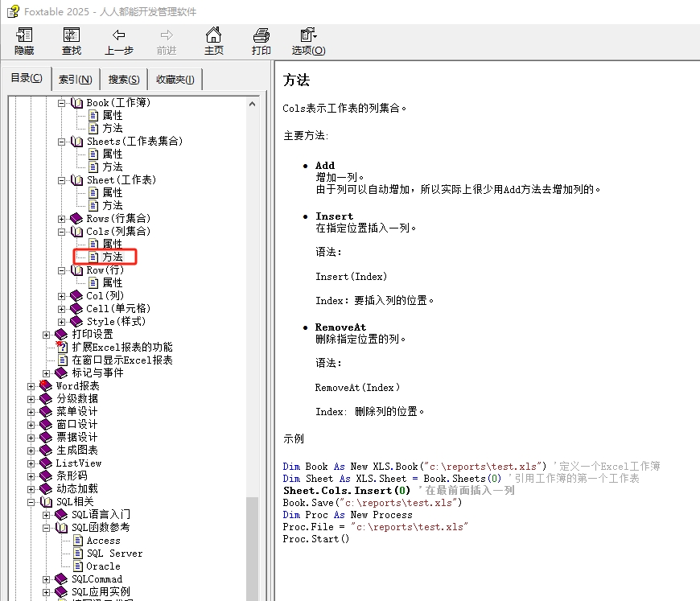Click the 条形码 book icon

46,476
